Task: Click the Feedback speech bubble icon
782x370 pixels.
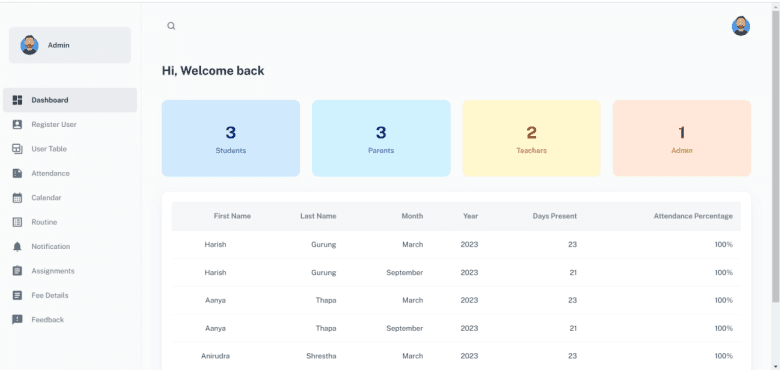Action: tap(17, 320)
